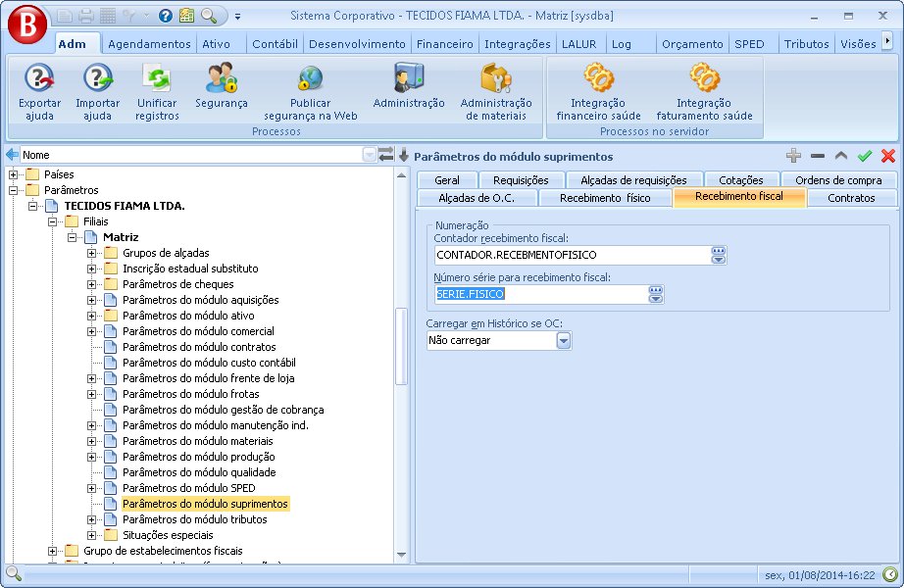Open the Nome search dropdown arrow
This screenshot has width=904, height=588.
click(x=369, y=155)
